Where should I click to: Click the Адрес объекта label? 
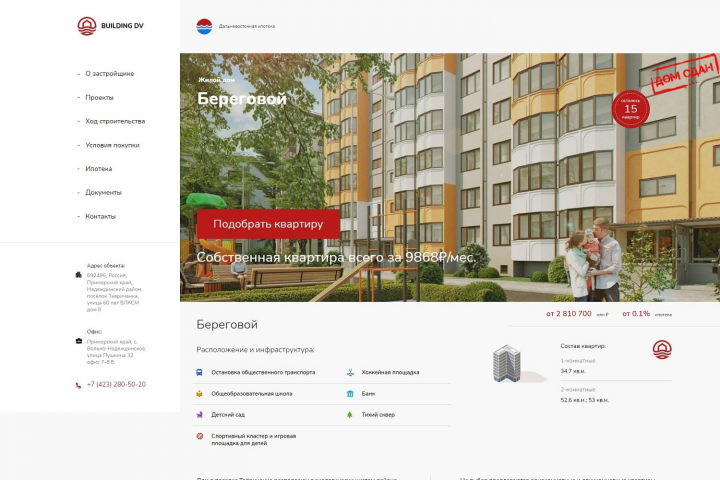pos(106,265)
